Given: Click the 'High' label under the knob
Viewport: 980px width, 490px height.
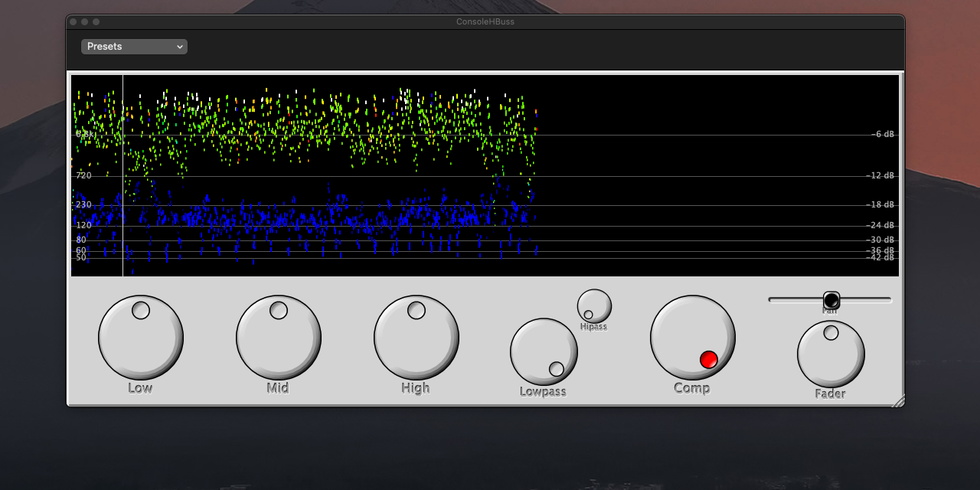Looking at the screenshot, I should pos(416,388).
